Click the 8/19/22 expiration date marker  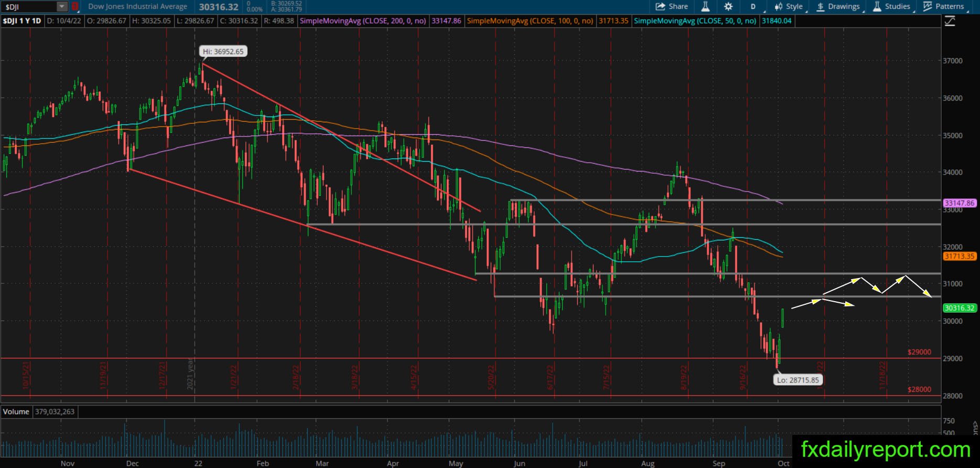[x=684, y=378]
